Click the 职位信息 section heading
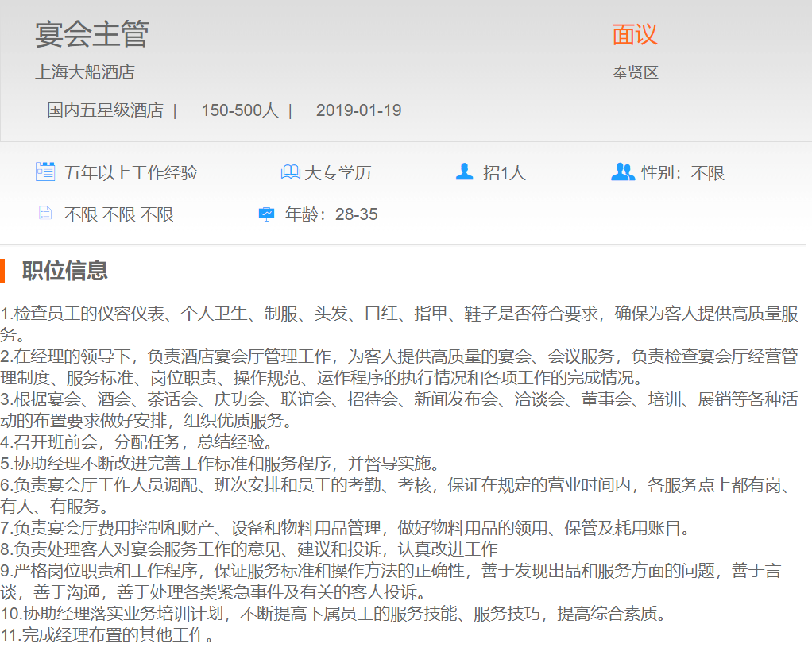The width and height of the screenshot is (812, 655). [x=65, y=271]
